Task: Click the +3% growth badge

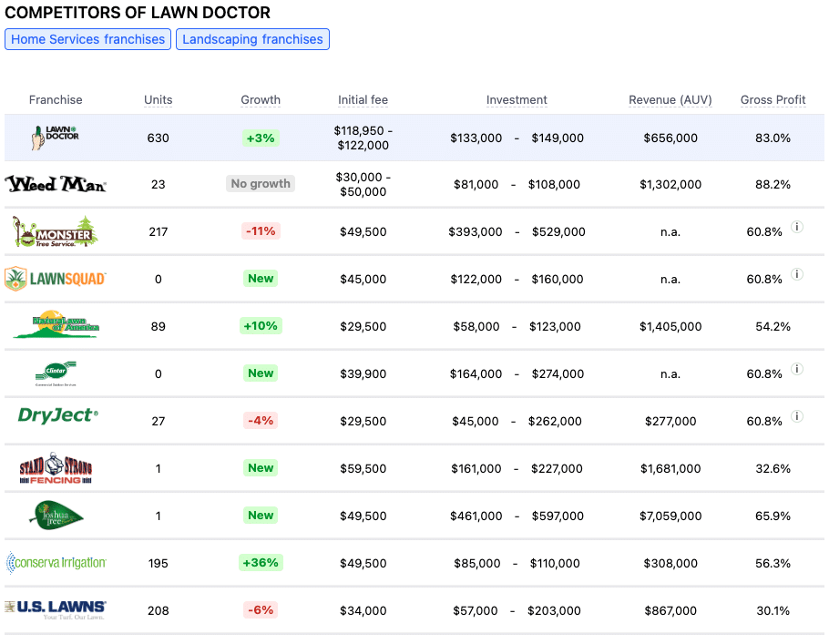Action: [261, 138]
